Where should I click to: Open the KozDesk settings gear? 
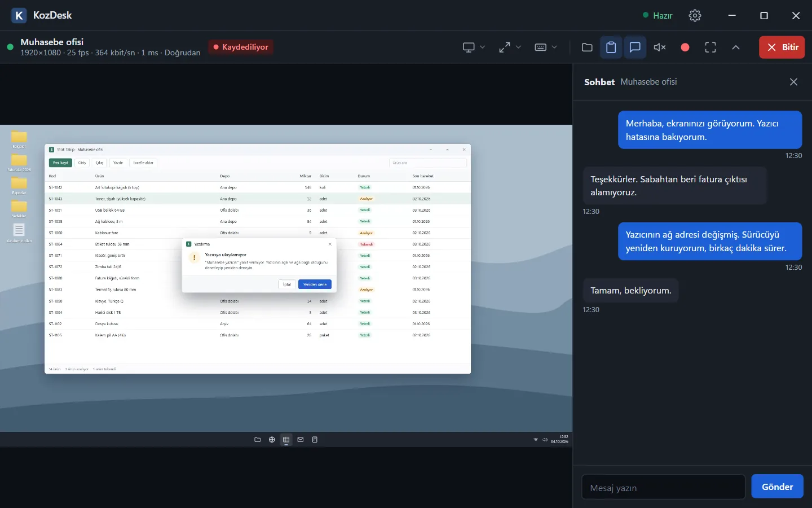(x=695, y=16)
